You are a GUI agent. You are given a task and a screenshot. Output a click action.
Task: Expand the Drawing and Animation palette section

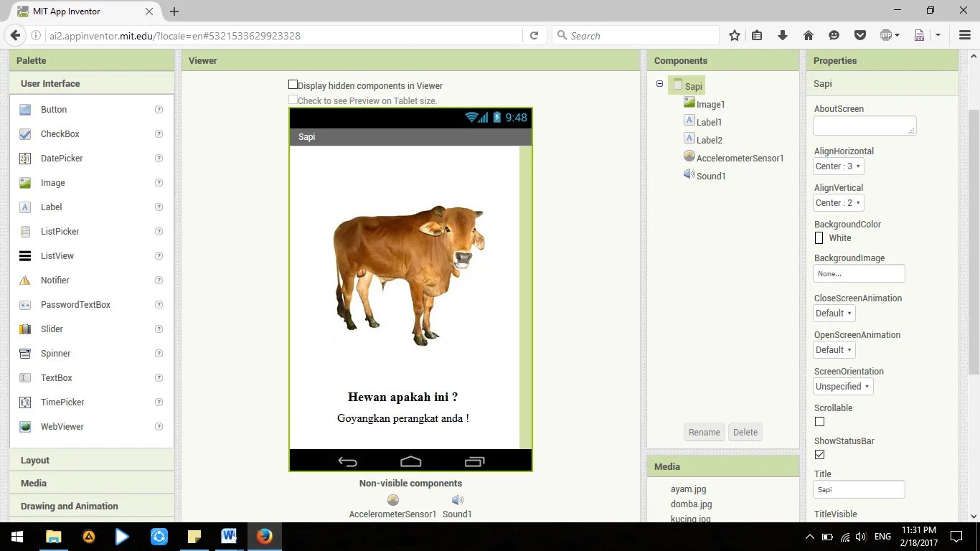69,506
